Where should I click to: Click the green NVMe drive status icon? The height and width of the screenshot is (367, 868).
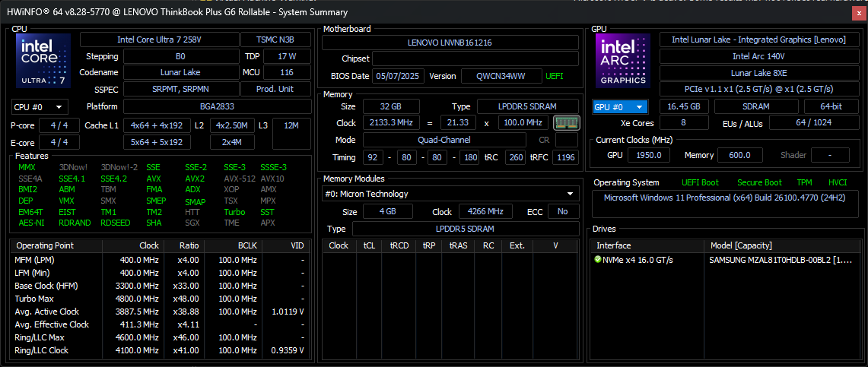[x=598, y=259]
